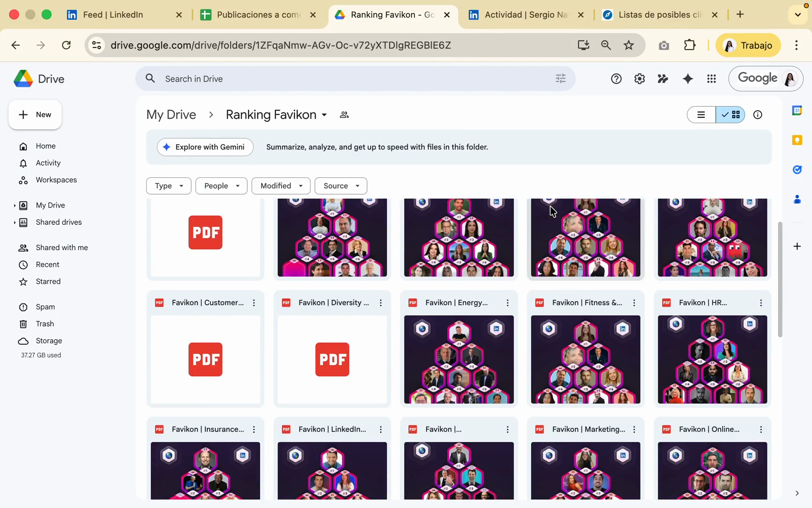Expand Ranking Favikon folder menu

324,115
